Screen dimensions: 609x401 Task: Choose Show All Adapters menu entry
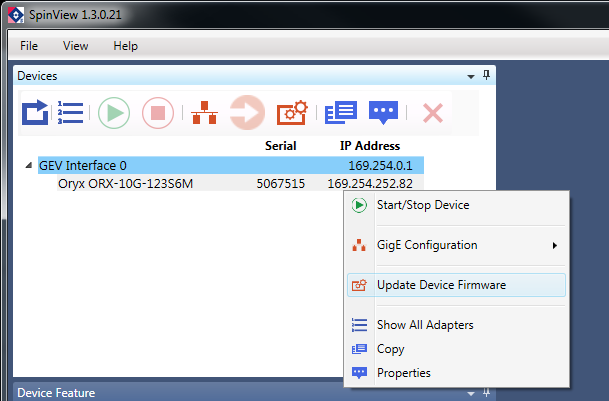456,325
